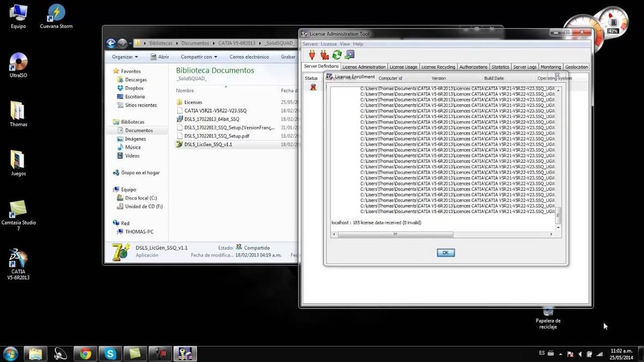
Task: Switch to Authorizations tab
Action: tap(473, 67)
